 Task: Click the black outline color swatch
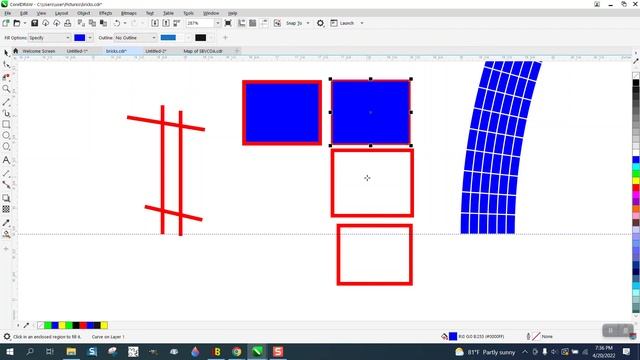coord(200,38)
